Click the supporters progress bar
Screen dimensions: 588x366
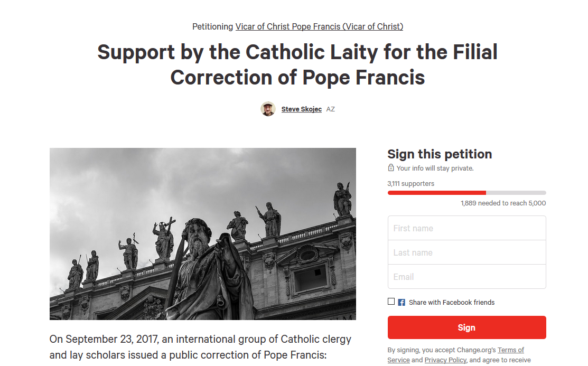point(466,193)
